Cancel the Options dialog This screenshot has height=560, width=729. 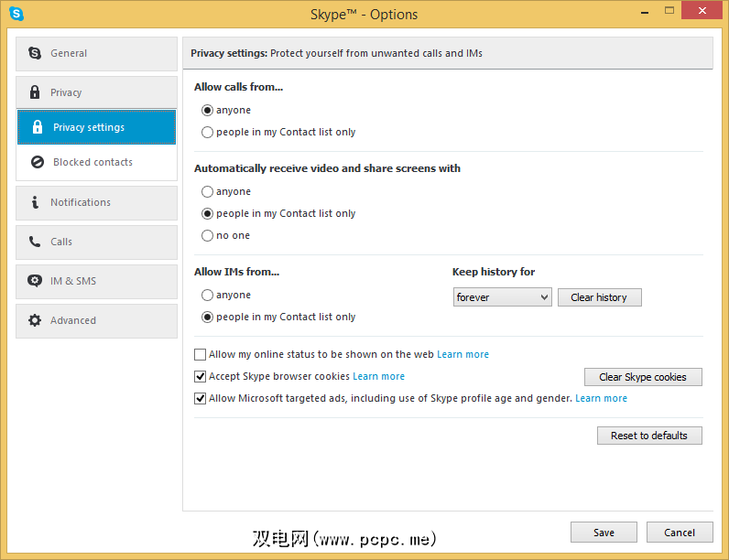pos(680,533)
